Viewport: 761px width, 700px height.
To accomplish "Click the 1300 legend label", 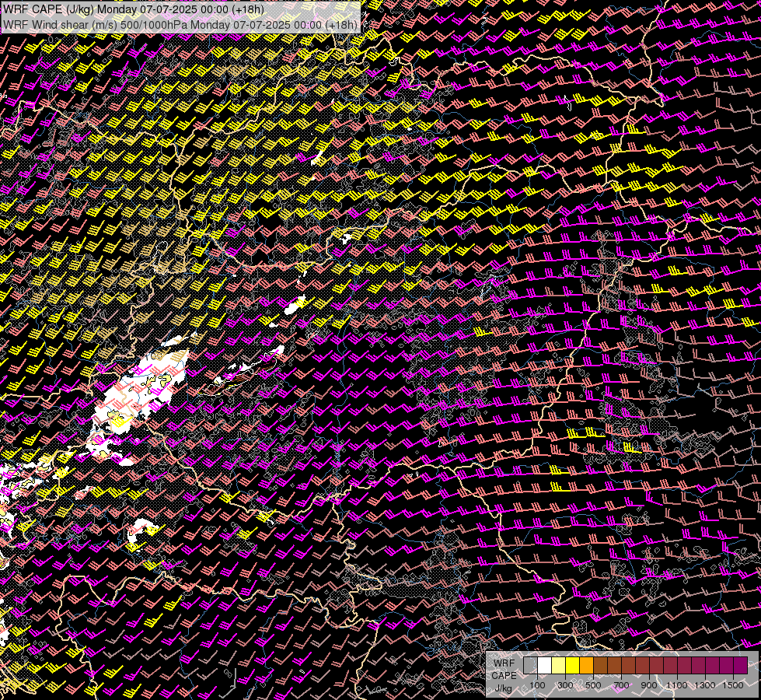I will click(705, 685).
